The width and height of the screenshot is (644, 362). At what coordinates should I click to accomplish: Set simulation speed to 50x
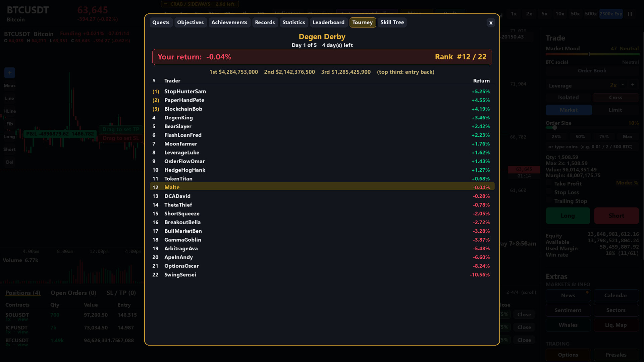pos(575,14)
